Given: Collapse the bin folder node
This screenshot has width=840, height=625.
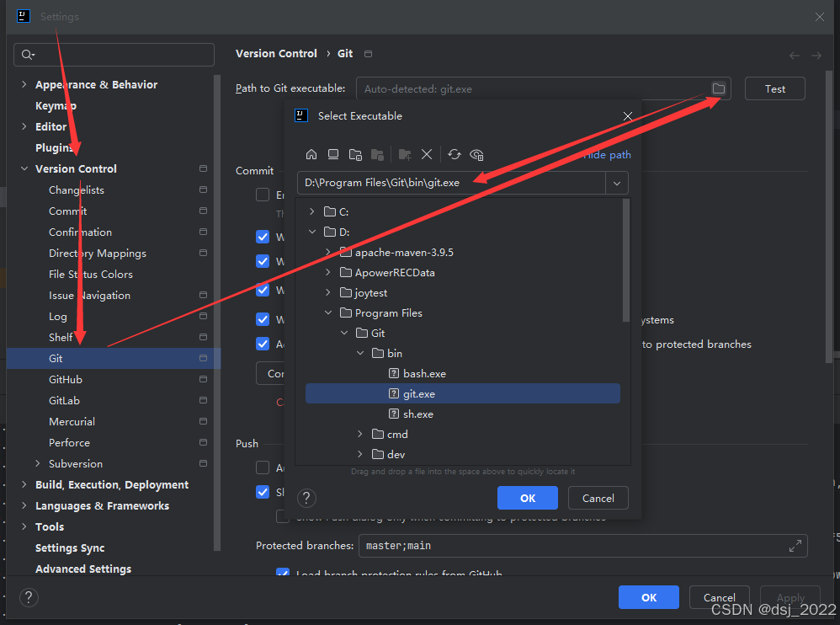Looking at the screenshot, I should click(360, 353).
